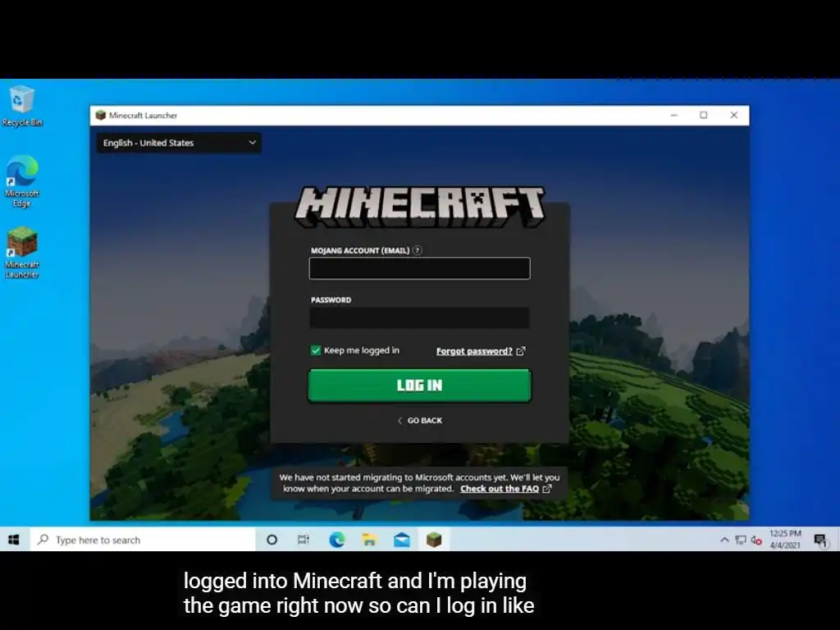
Task: Open the notification Action Center icon
Action: [x=820, y=540]
